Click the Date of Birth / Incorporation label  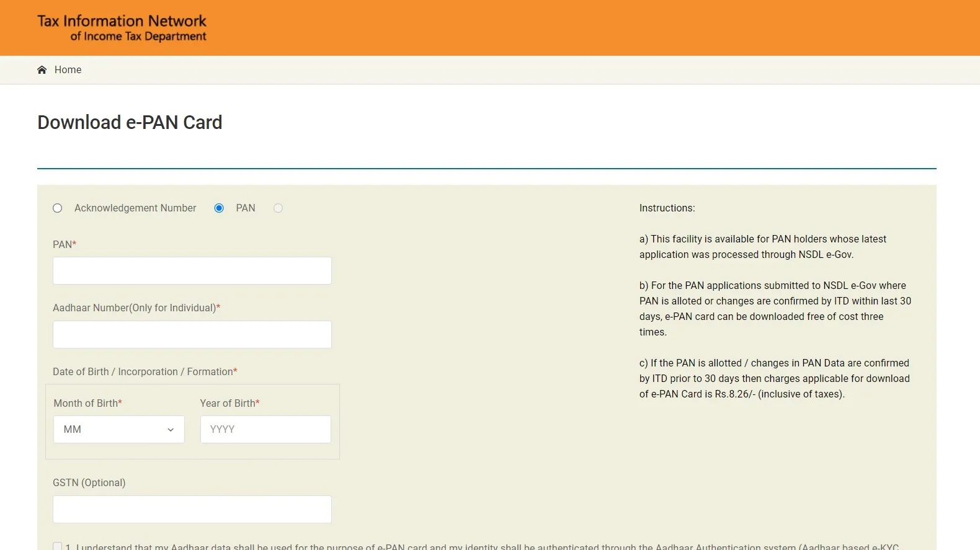[x=145, y=372]
